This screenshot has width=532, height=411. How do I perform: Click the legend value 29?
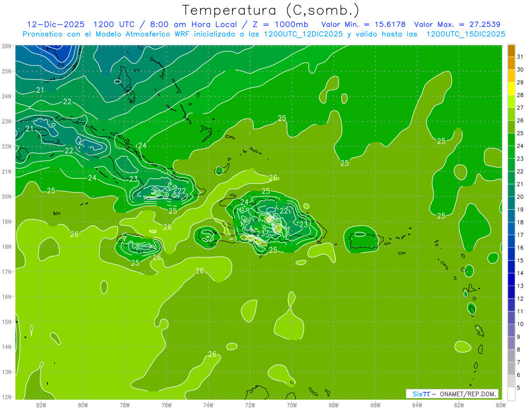[520, 82]
